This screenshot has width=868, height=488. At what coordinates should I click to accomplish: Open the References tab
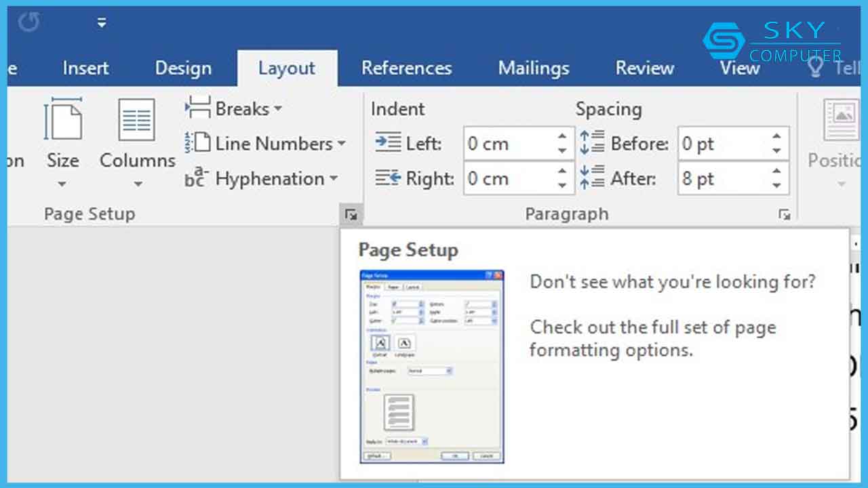pyautogui.click(x=406, y=68)
